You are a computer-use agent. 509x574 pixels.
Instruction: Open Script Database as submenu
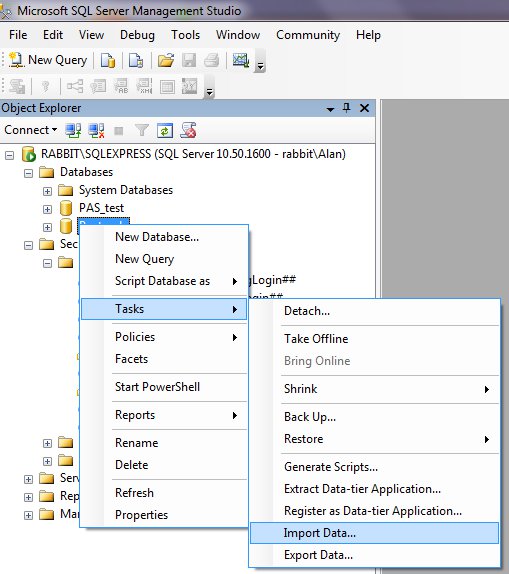point(164,281)
